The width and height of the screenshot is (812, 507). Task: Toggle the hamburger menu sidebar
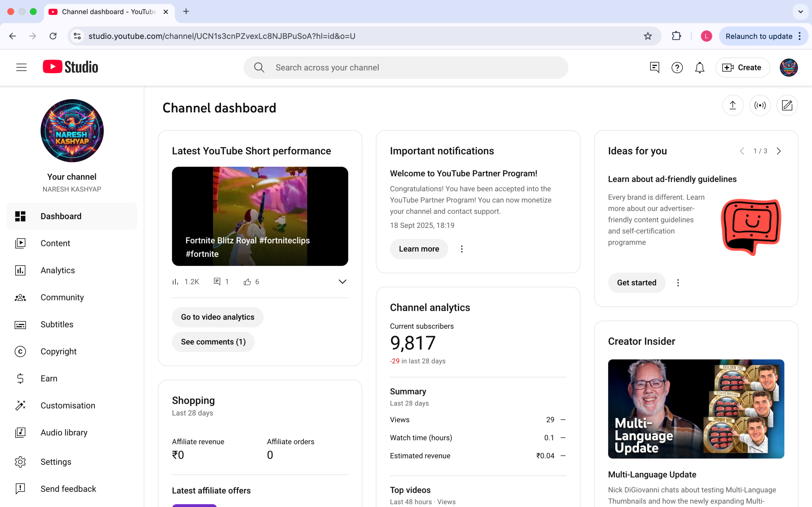tap(21, 67)
